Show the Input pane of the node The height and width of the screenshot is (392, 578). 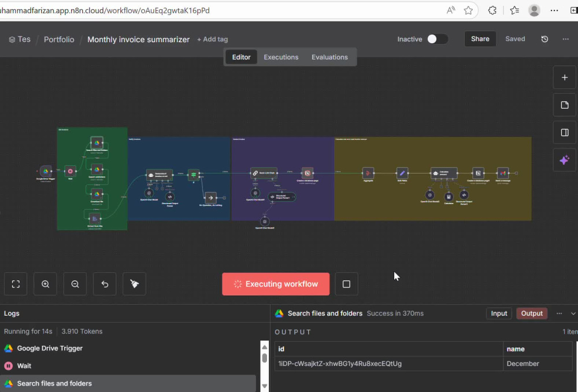pos(499,313)
